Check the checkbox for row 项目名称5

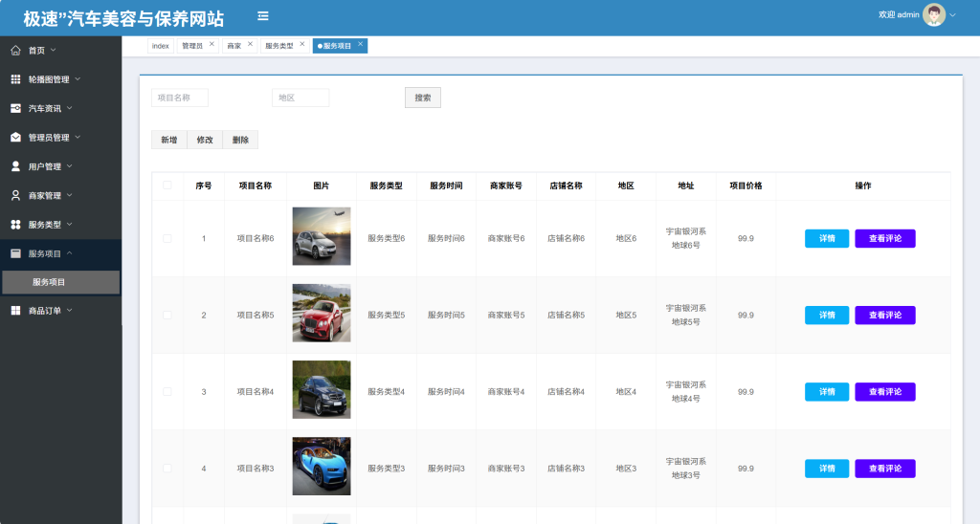click(167, 316)
